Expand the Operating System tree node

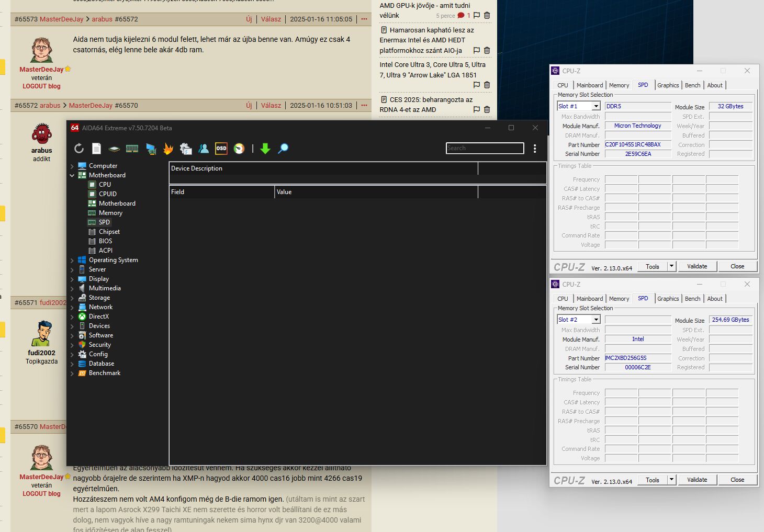(x=72, y=260)
